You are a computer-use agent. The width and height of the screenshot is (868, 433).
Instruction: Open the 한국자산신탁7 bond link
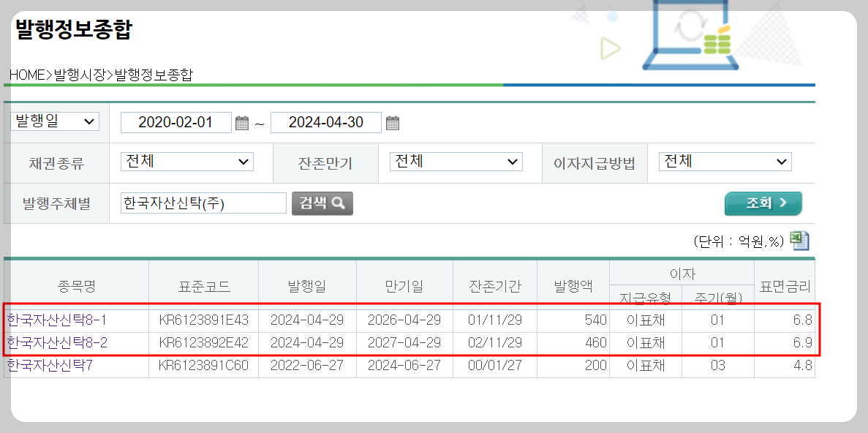point(49,366)
